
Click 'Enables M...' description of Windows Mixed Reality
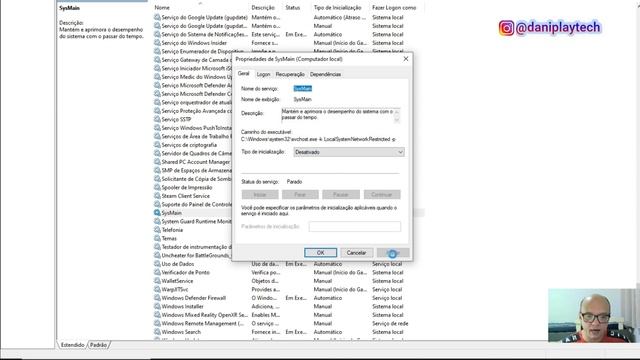point(266,315)
